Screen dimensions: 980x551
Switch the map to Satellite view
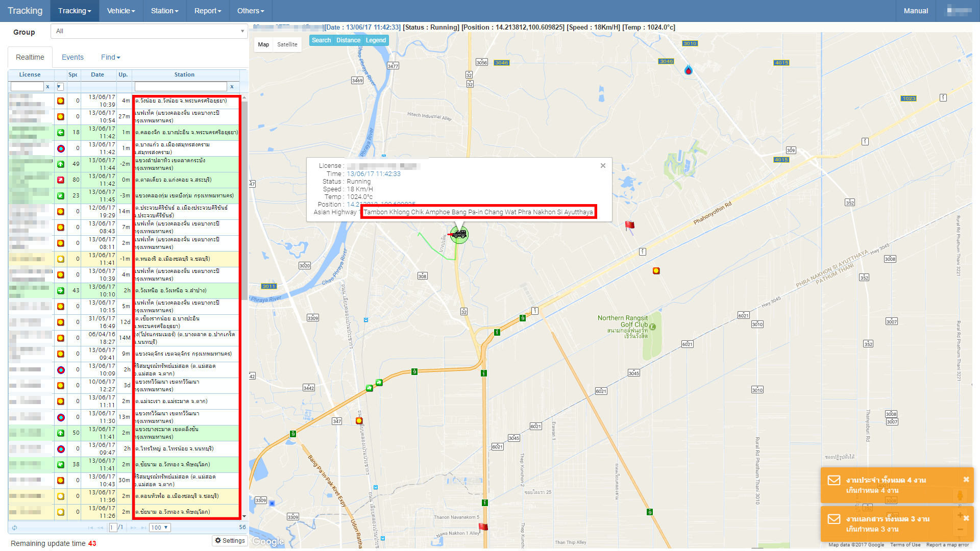point(287,44)
